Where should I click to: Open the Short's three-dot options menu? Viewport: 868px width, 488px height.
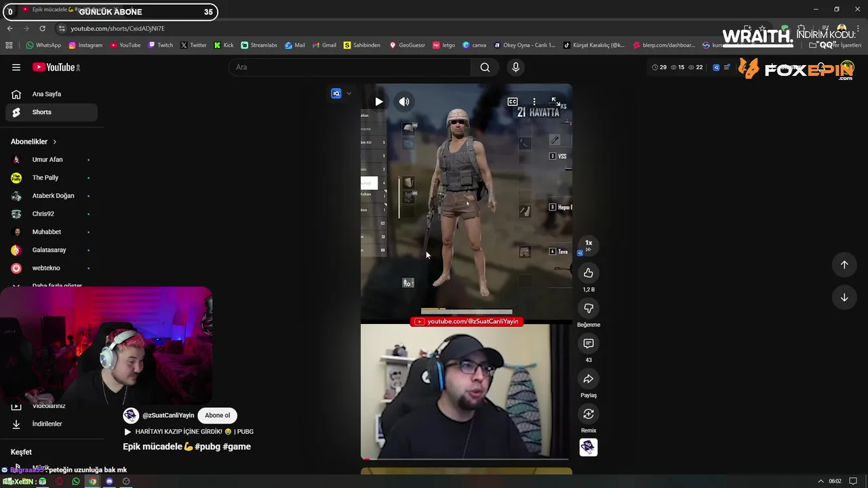(x=534, y=102)
